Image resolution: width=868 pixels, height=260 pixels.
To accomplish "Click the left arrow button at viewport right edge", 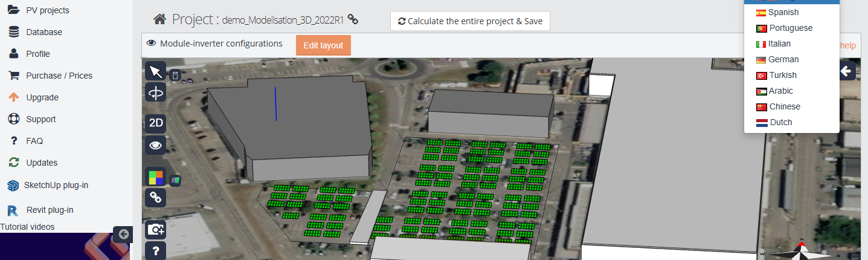I will pyautogui.click(x=846, y=71).
